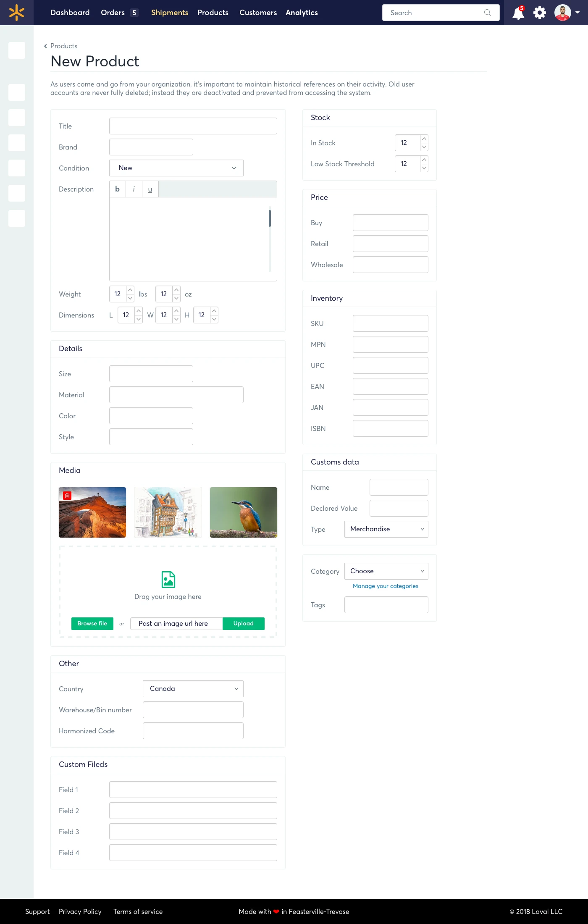Toggle italic formatting in description editor

(x=134, y=189)
